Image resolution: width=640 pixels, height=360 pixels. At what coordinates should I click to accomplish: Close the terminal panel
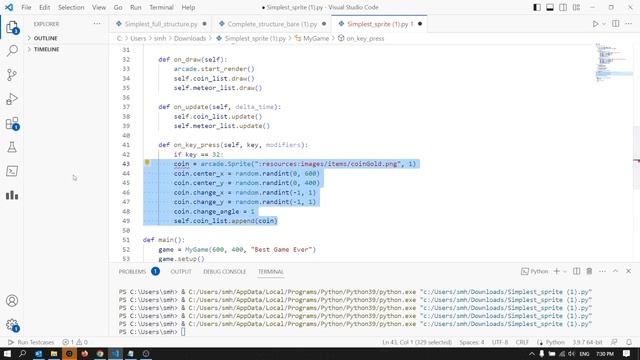click(x=629, y=271)
